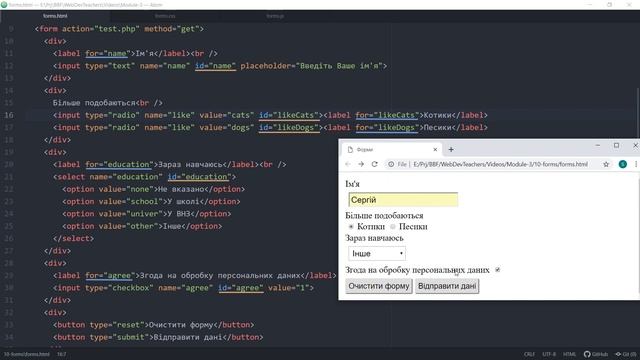Select the Песики radio button
The image size is (640, 360).
click(393, 227)
